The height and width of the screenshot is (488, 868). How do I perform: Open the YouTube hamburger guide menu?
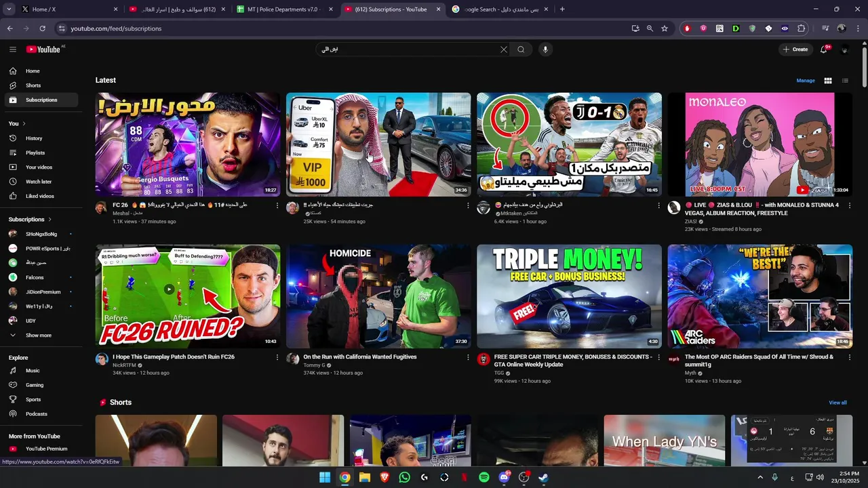click(12, 49)
